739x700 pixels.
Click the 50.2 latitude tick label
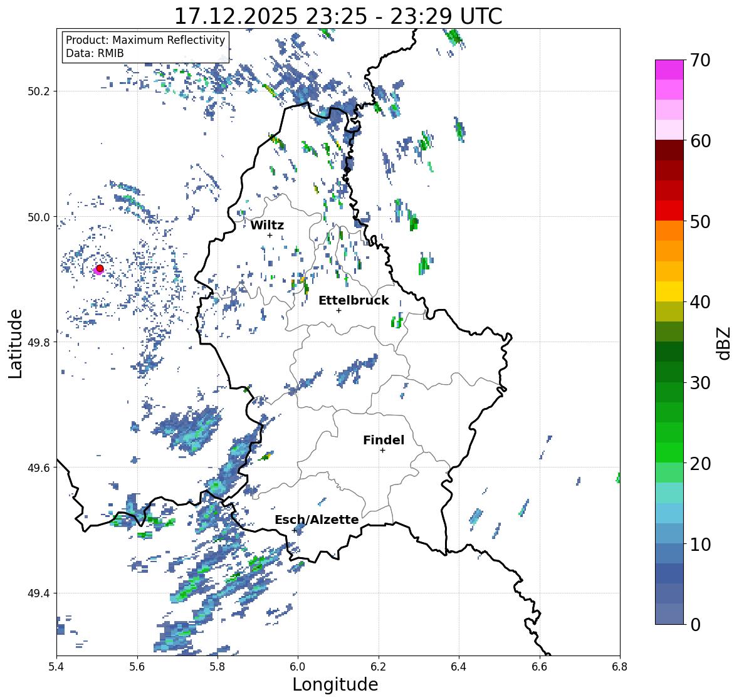[x=39, y=91]
